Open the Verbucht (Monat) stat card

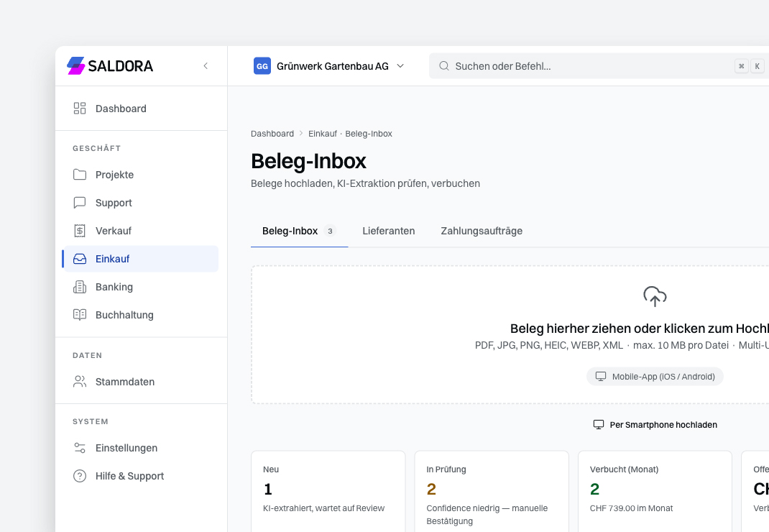pos(655,491)
